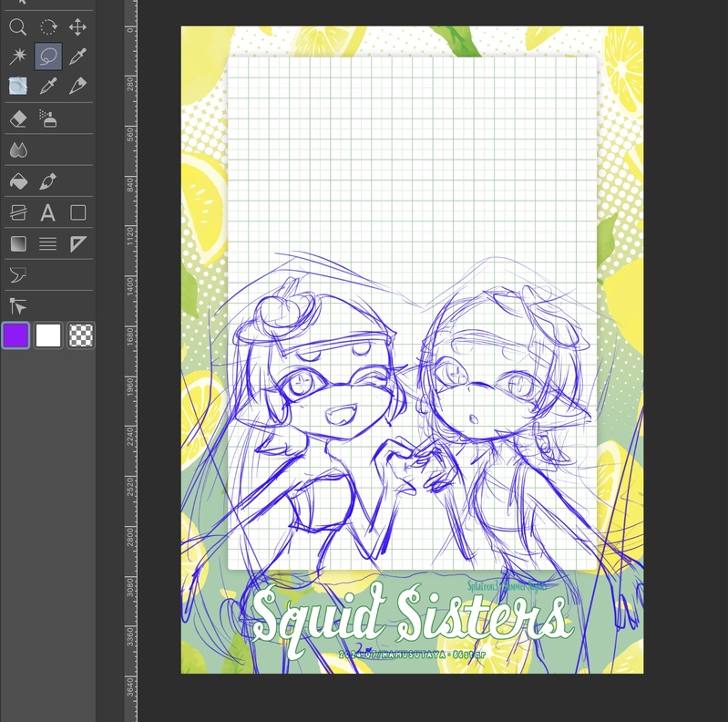Viewport: 728px width, 722px height.
Task: Choose the white sub color swatch
Action: (x=48, y=335)
